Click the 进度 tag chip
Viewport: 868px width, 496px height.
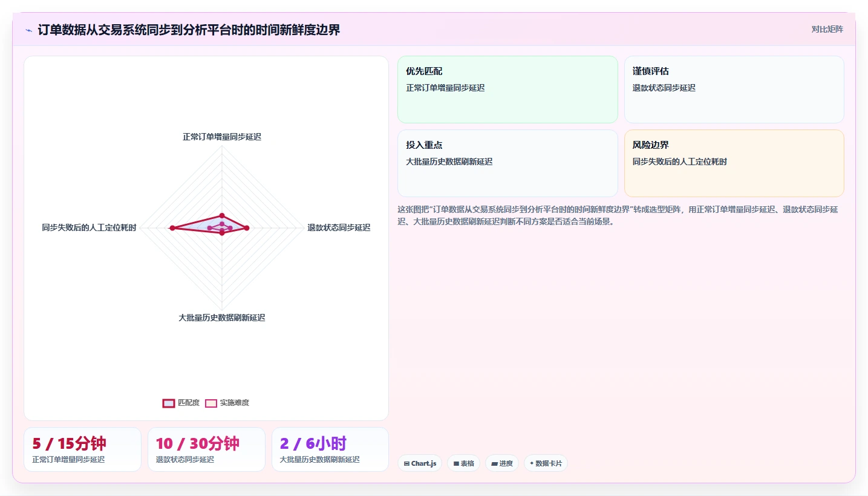[x=502, y=463]
